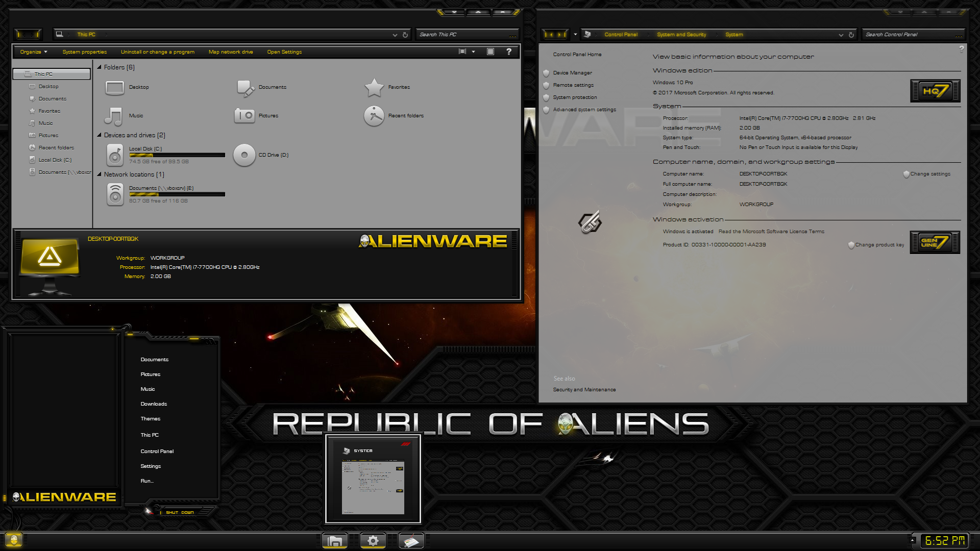Open the folder icon on the taskbar

click(334, 540)
